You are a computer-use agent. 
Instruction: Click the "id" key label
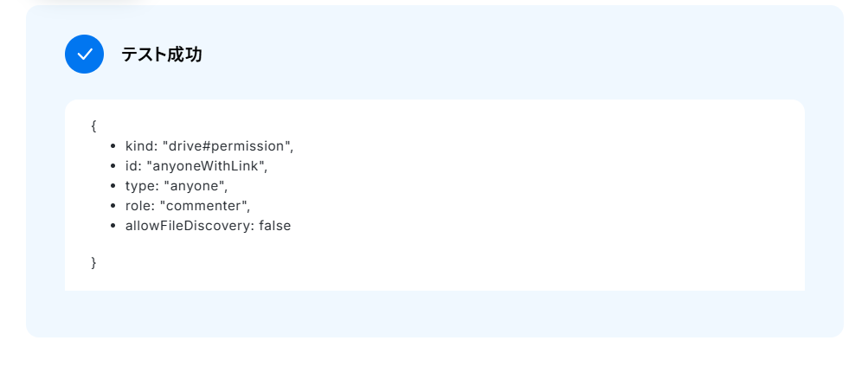[x=132, y=166]
